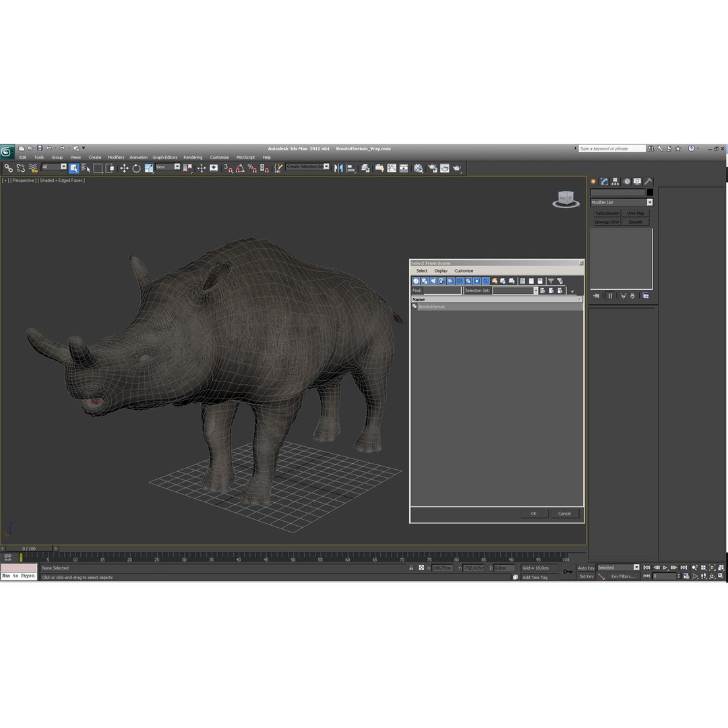Click the TurboSmooth modifier button
Screen dimensions: 728x728
[x=607, y=213]
